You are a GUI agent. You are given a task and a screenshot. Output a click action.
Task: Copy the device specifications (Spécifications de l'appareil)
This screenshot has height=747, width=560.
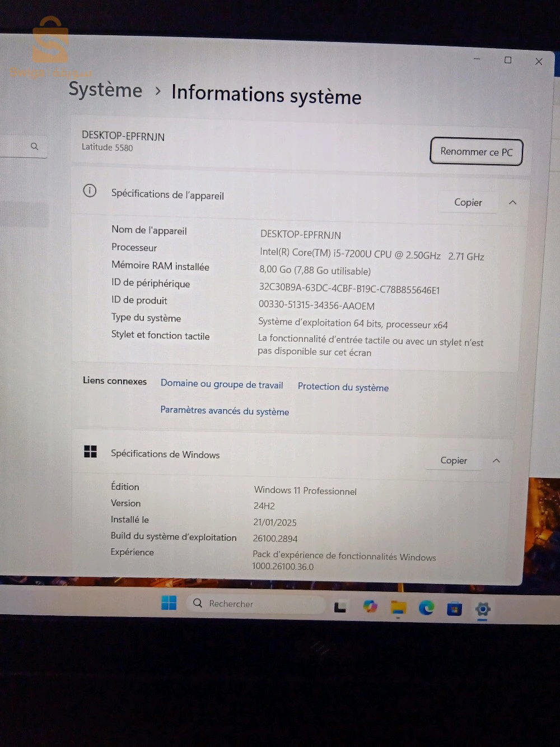pos(468,202)
